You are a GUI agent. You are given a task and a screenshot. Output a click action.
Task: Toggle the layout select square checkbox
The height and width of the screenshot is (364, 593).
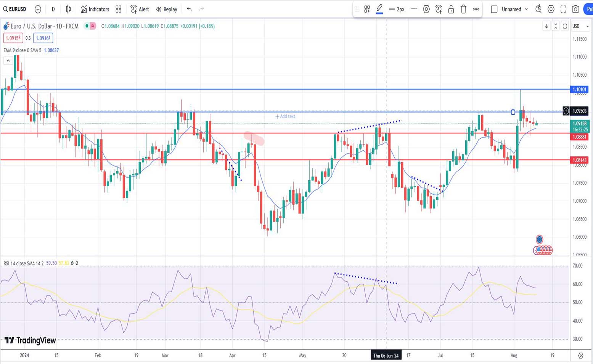tap(494, 9)
